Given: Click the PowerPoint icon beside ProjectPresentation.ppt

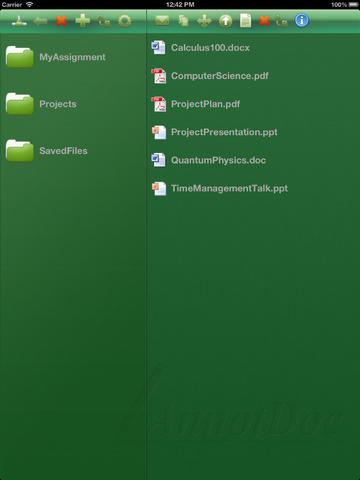Looking at the screenshot, I should pos(159,132).
